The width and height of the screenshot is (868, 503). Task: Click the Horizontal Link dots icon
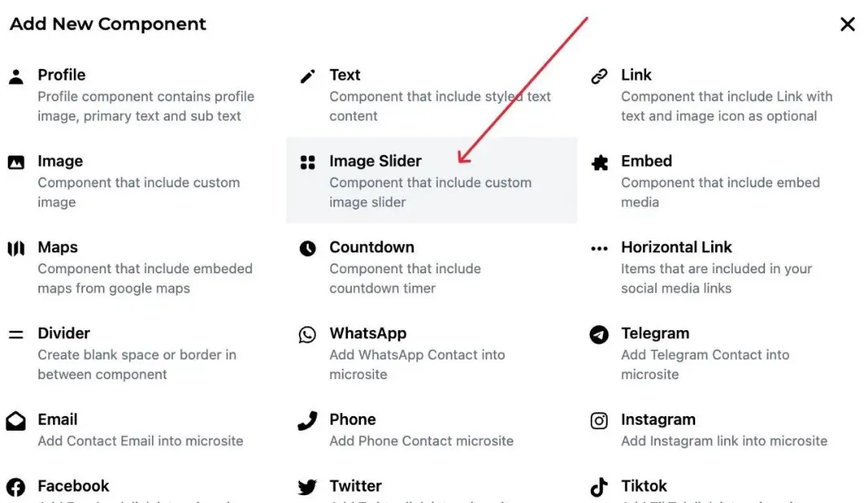[600, 248]
